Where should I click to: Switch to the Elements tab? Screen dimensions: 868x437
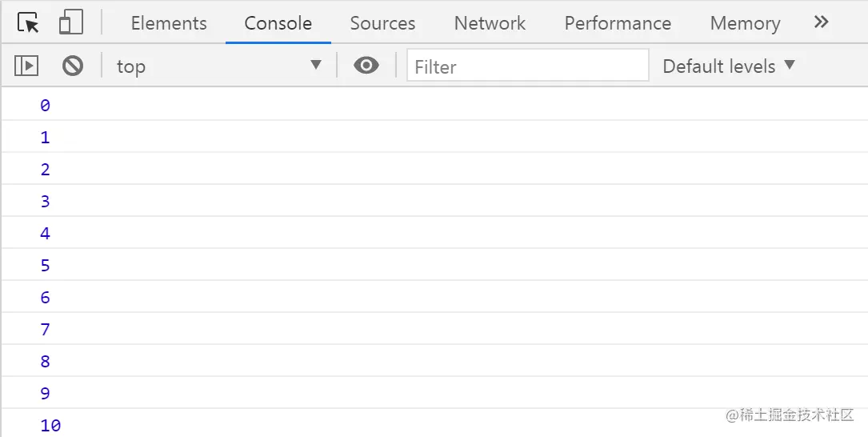(x=169, y=23)
